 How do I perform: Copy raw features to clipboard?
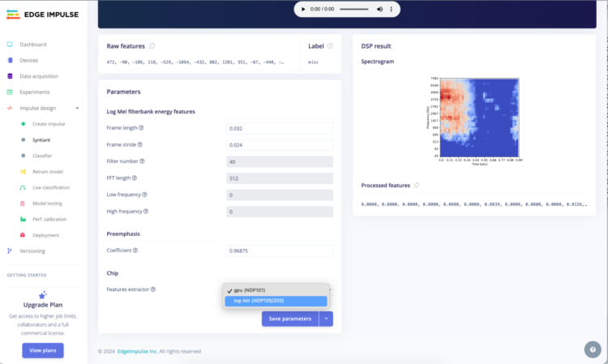coord(152,46)
